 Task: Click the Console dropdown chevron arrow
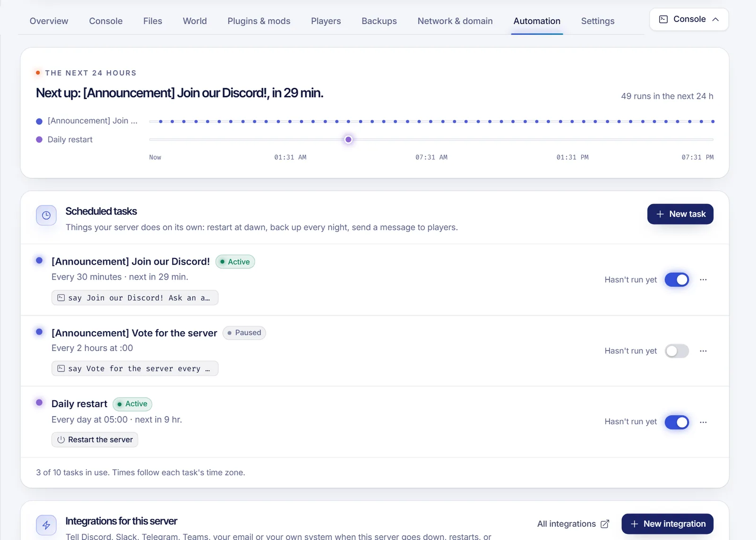715,19
